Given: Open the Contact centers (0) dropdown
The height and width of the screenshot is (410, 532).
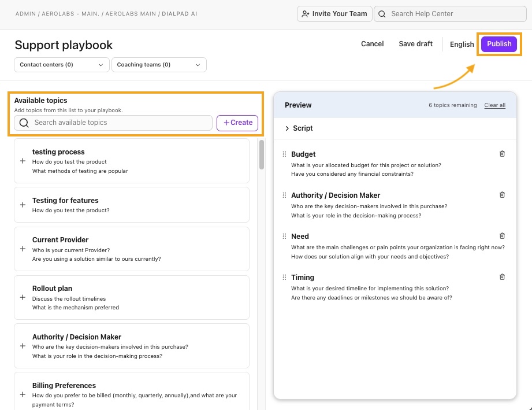Looking at the screenshot, I should [62, 65].
